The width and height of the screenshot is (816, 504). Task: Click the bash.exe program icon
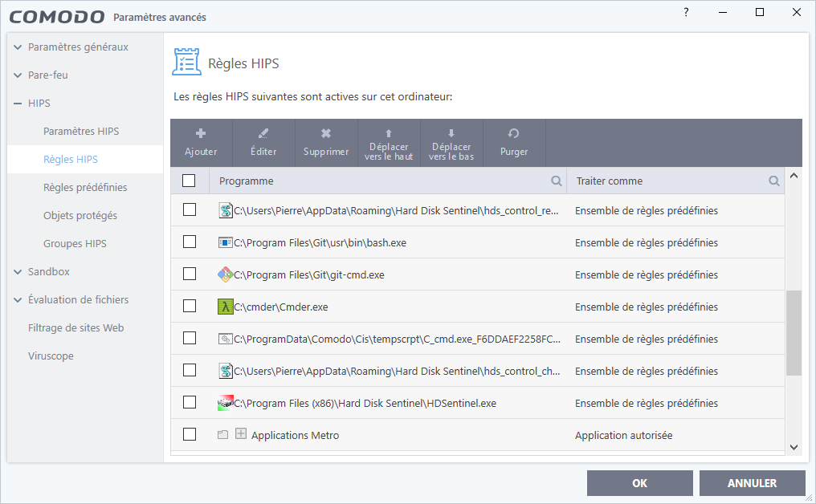click(x=226, y=242)
